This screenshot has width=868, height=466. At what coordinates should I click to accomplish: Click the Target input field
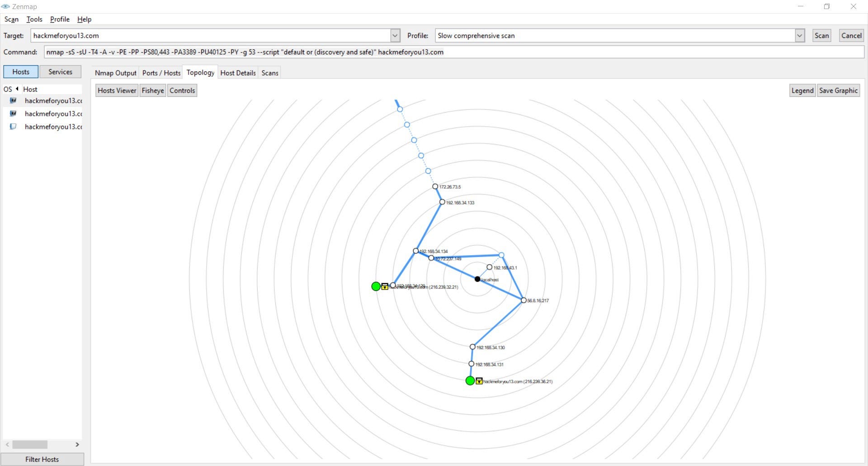click(211, 35)
